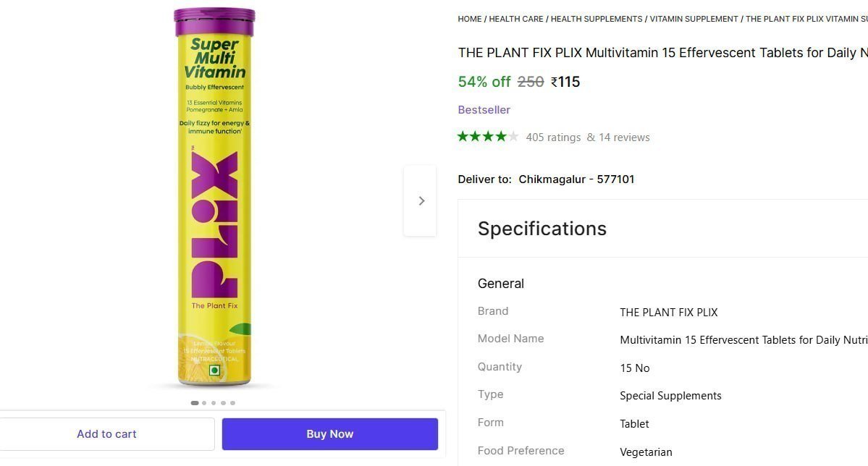Open the HOME breadcrumb link
The width and height of the screenshot is (868, 466).
pos(469,19)
